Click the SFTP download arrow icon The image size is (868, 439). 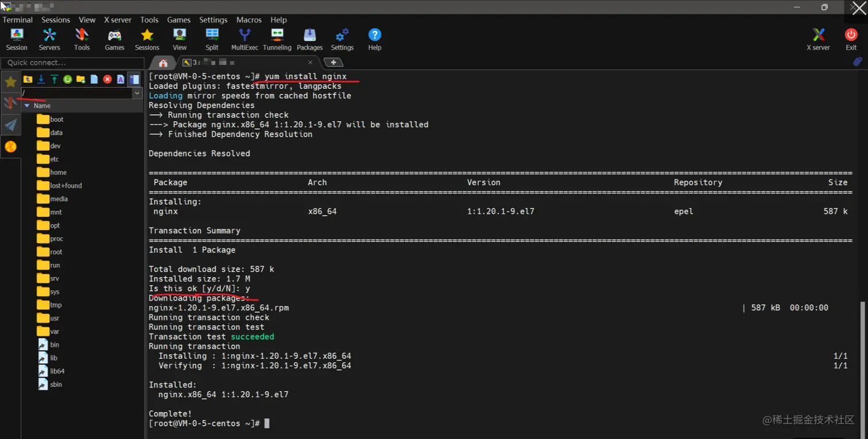pyautogui.click(x=41, y=79)
